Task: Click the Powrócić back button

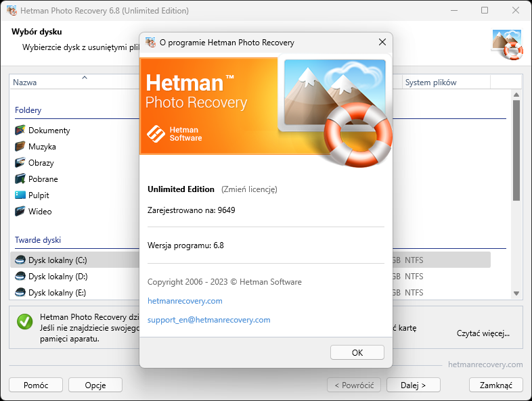Action: coord(354,385)
